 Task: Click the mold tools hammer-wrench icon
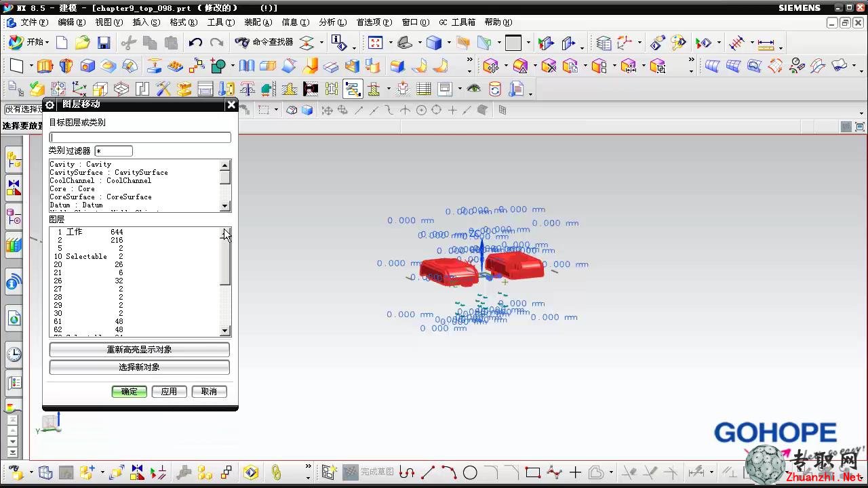163,89
